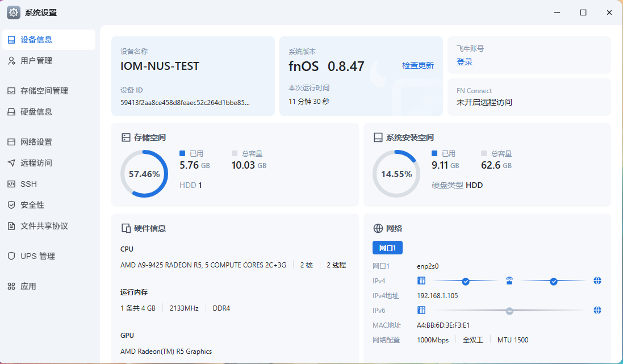Click 检查更新 to check for updates
Image resolution: width=623 pixels, height=364 pixels.
pos(417,65)
